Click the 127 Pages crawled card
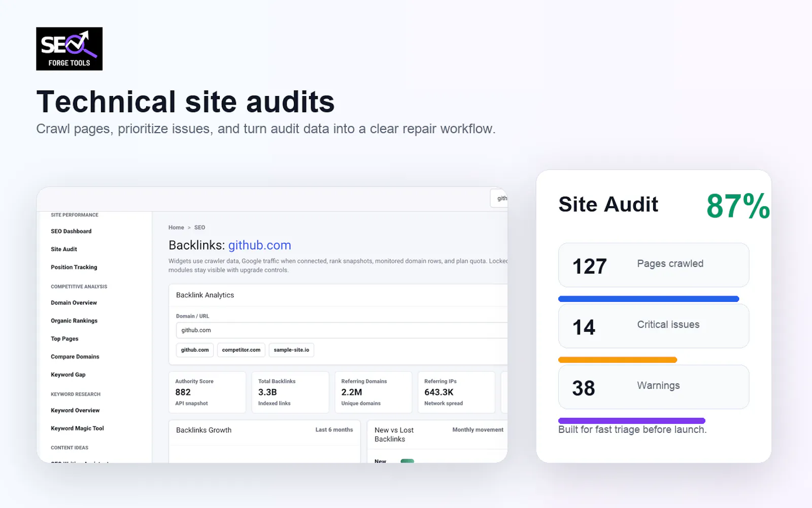Screen dimensions: 812x508 654,265
